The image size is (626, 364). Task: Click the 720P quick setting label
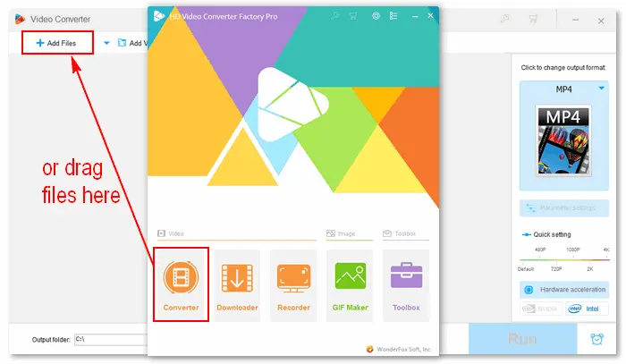click(556, 269)
